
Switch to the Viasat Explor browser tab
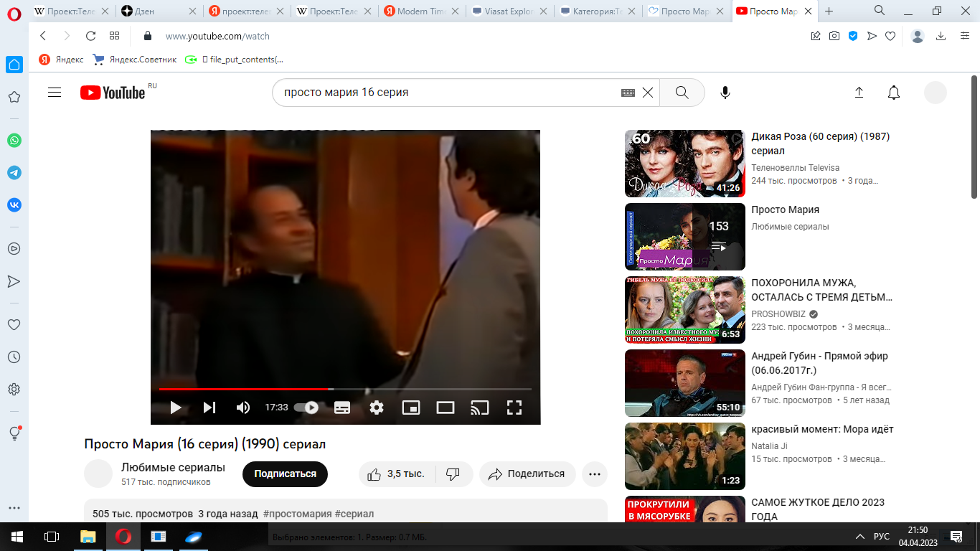[x=511, y=11]
